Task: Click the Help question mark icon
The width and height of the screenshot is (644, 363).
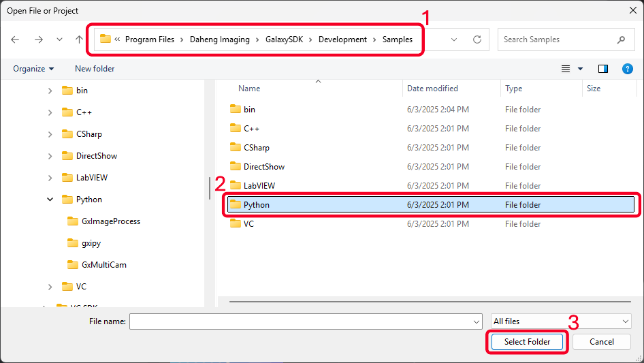Action: (x=628, y=69)
